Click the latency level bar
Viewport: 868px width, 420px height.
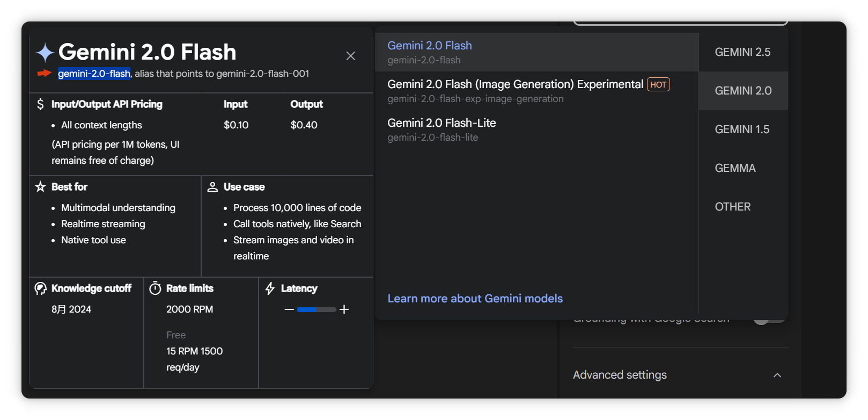(317, 309)
